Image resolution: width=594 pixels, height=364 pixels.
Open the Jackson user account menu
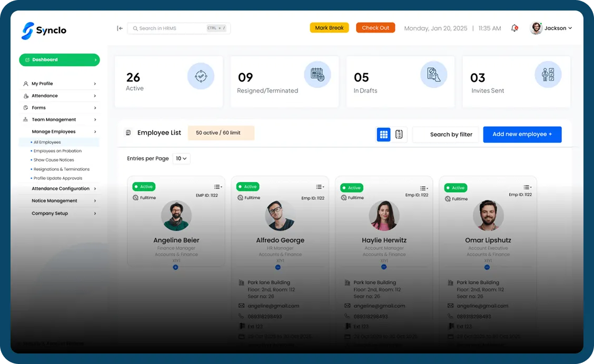click(551, 28)
